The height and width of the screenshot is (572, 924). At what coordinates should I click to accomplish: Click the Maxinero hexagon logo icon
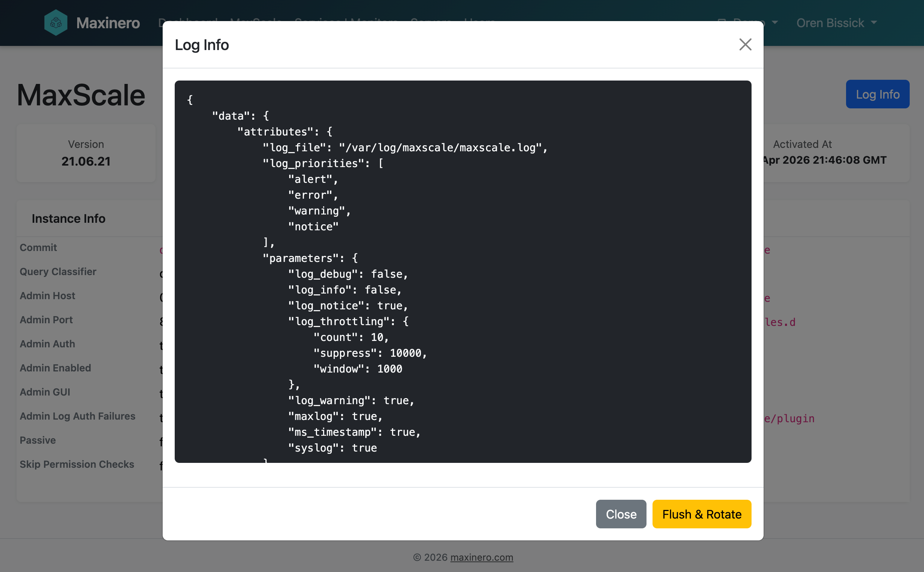tap(56, 23)
